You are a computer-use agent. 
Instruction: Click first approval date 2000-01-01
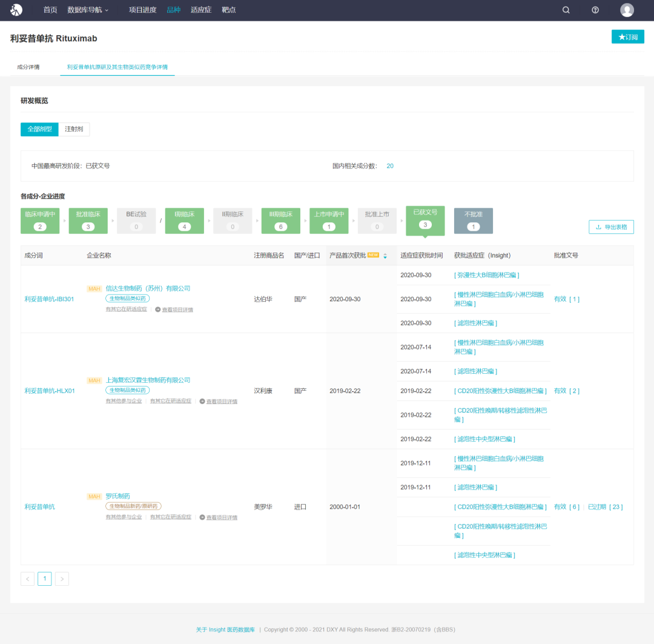click(x=345, y=507)
